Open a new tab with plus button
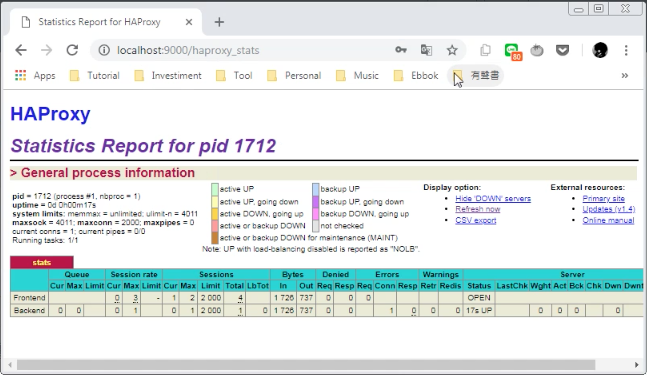This screenshot has height=375, width=647. click(219, 22)
